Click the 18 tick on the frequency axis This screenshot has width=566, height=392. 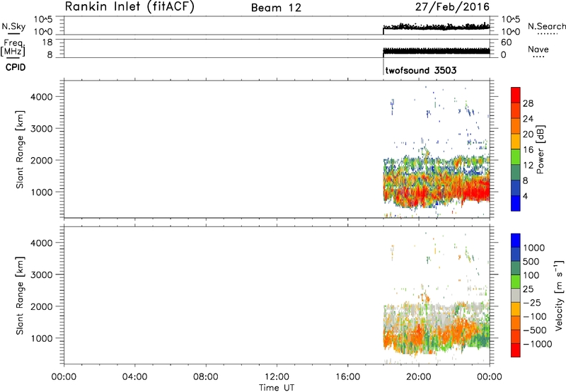(x=47, y=42)
